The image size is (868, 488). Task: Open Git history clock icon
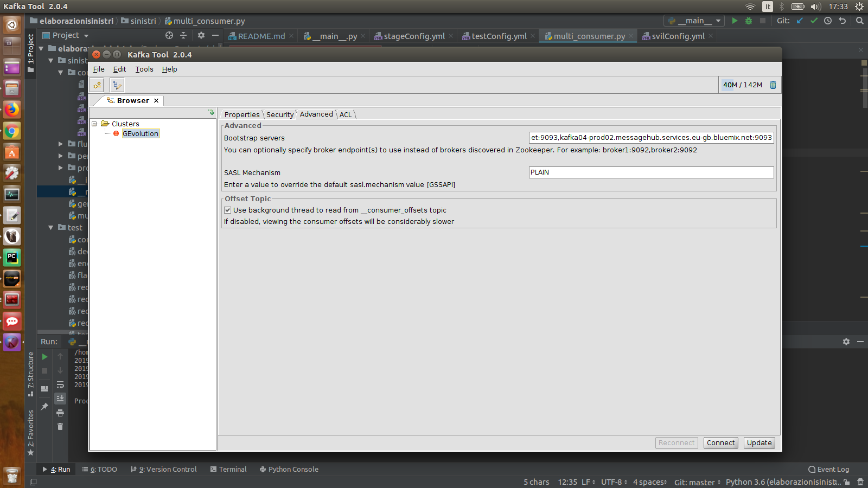[x=828, y=21]
